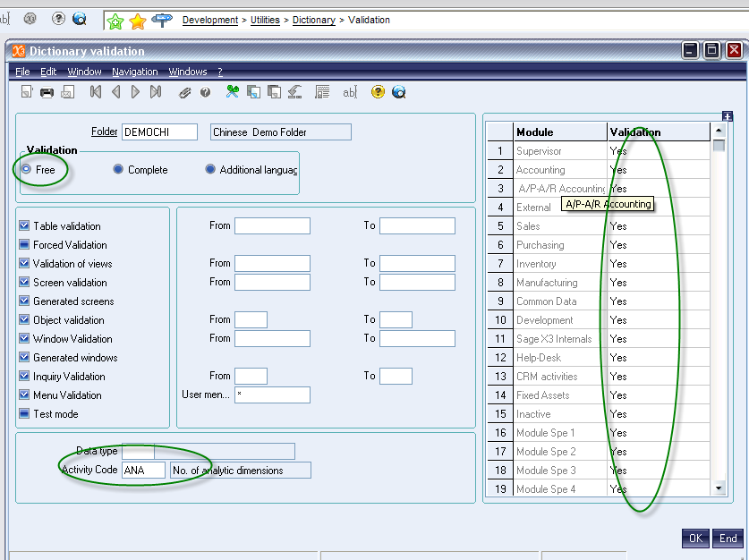Click the OK button

695,538
